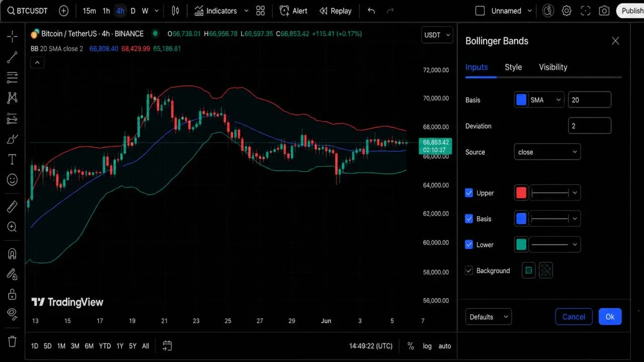Select the 15m timeframe

(89, 11)
